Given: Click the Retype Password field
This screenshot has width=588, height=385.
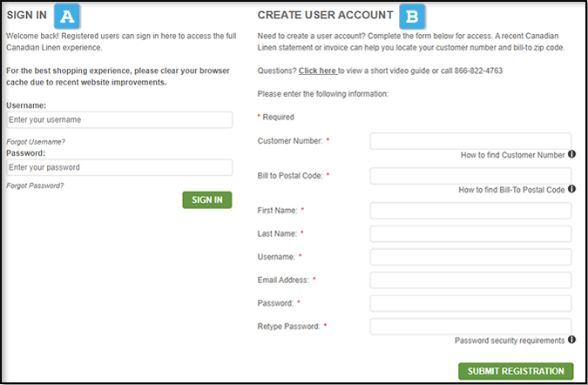Looking at the screenshot, I should [470, 326].
